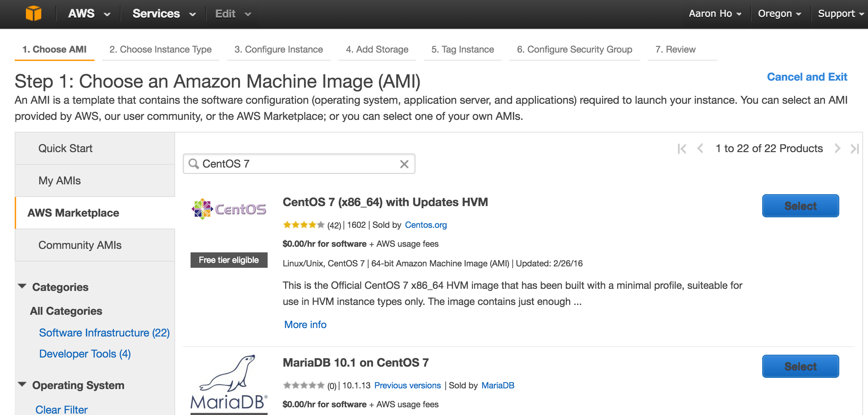Open the Services dropdown menu
This screenshot has height=415, width=868.
click(x=164, y=14)
